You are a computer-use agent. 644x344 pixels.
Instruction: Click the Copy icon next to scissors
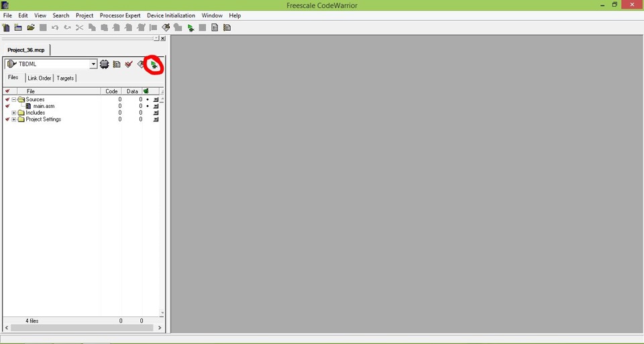tap(92, 27)
